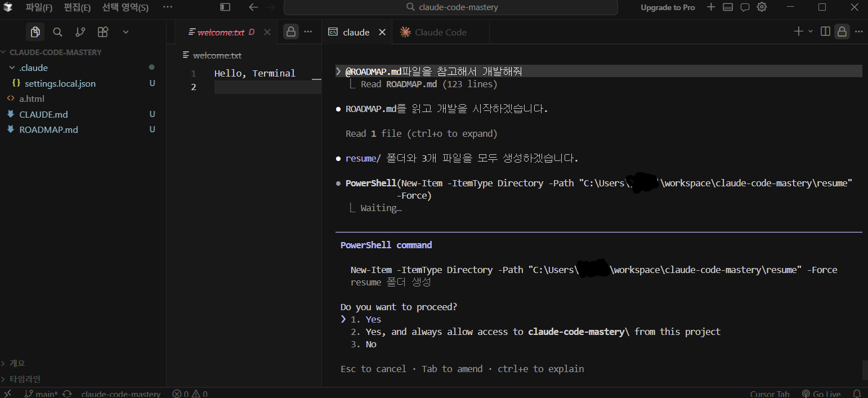Click the remote window icon in status bar

point(8,393)
